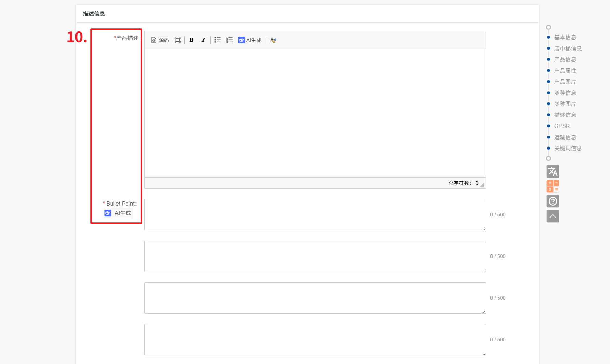Click the clear formatting brush icon
The height and width of the screenshot is (364, 610).
(273, 40)
